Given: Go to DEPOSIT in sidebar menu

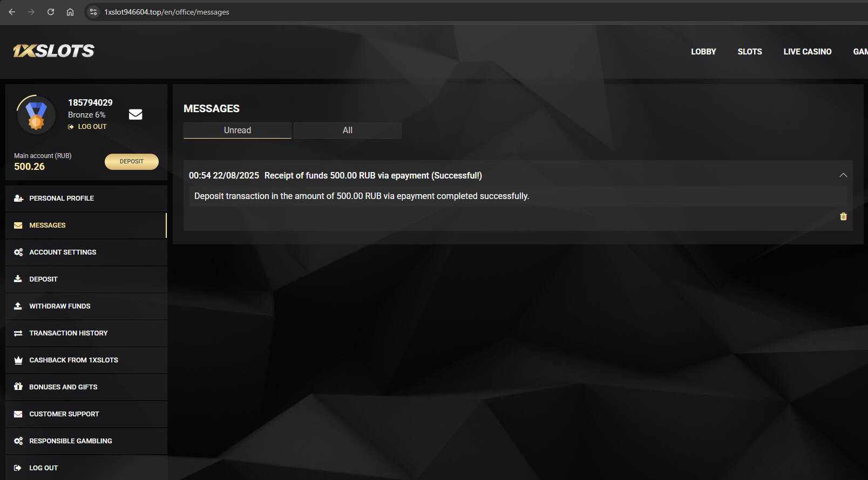Looking at the screenshot, I should point(86,279).
